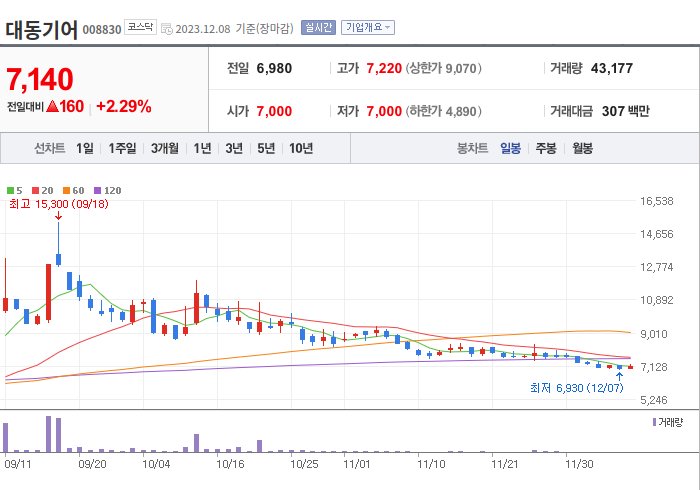The height and width of the screenshot is (490, 700).
Task: Click the 코스닥 market badge
Action: [140, 27]
